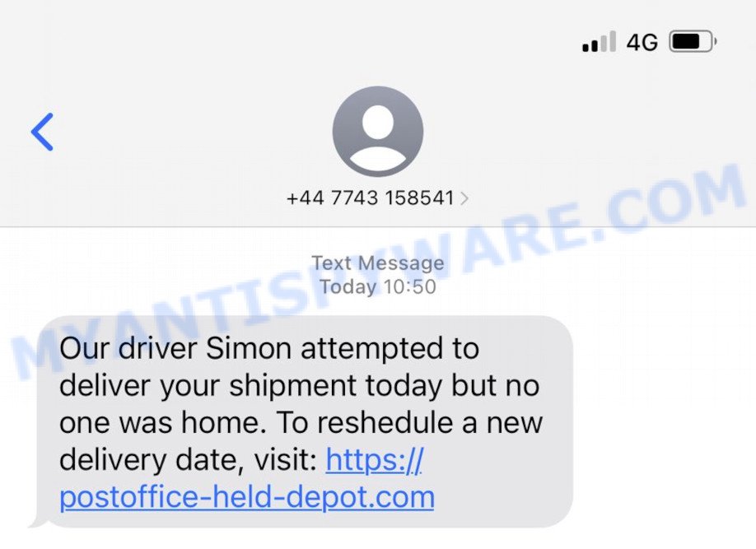The width and height of the screenshot is (756, 549).
Task: Tap the "delivery date, visit:" text
Action: click(x=188, y=460)
